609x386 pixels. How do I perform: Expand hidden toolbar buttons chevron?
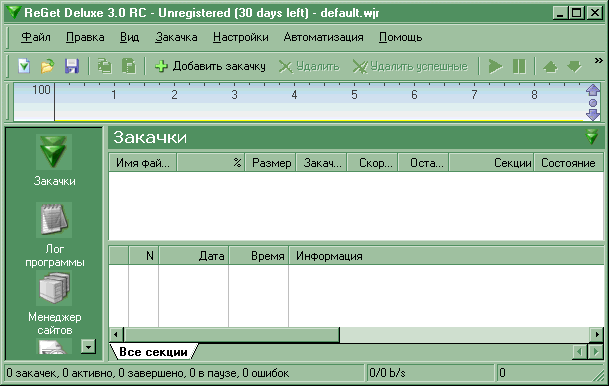(x=599, y=61)
